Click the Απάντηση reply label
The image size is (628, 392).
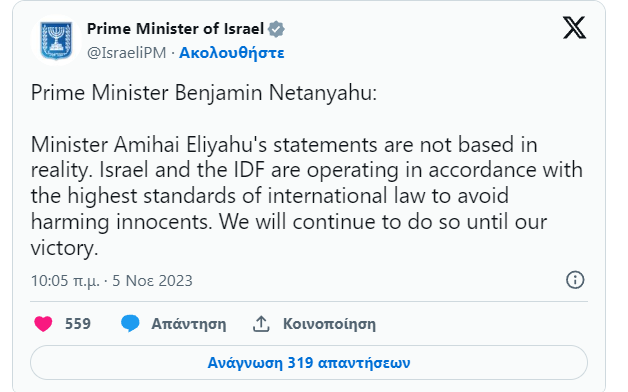[189, 324]
